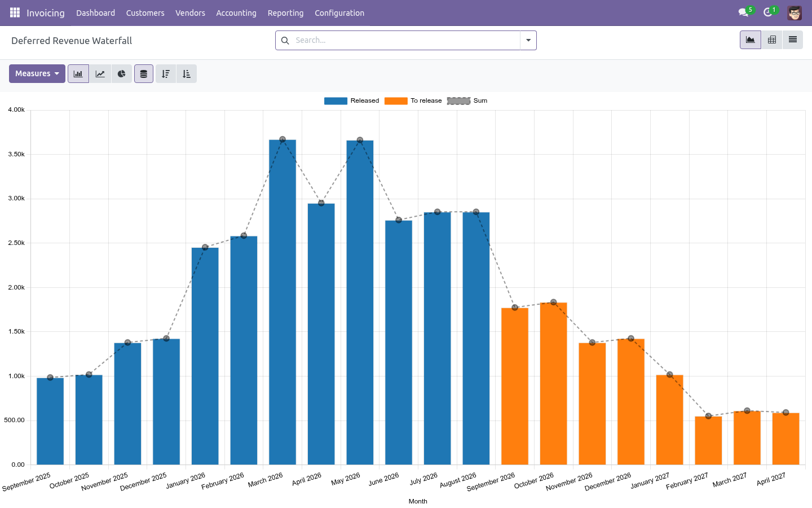
Task: Sort the chart in ascending order
Action: point(187,74)
